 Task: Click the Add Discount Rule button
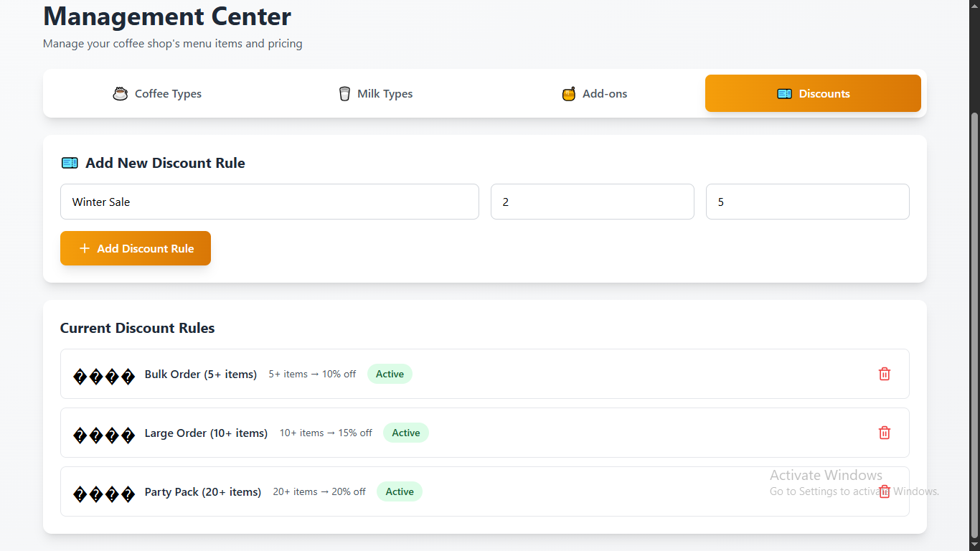point(136,248)
